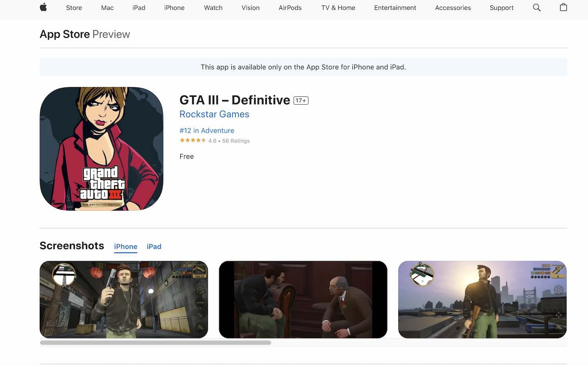Open the #12 in Adventure link
The width and height of the screenshot is (588, 365).
click(207, 131)
